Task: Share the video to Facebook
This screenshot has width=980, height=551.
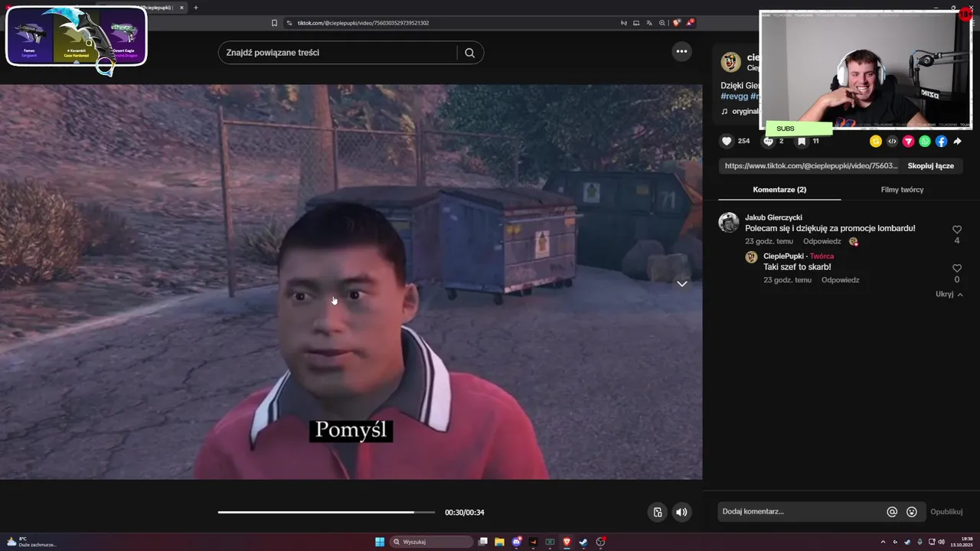Action: (x=941, y=142)
